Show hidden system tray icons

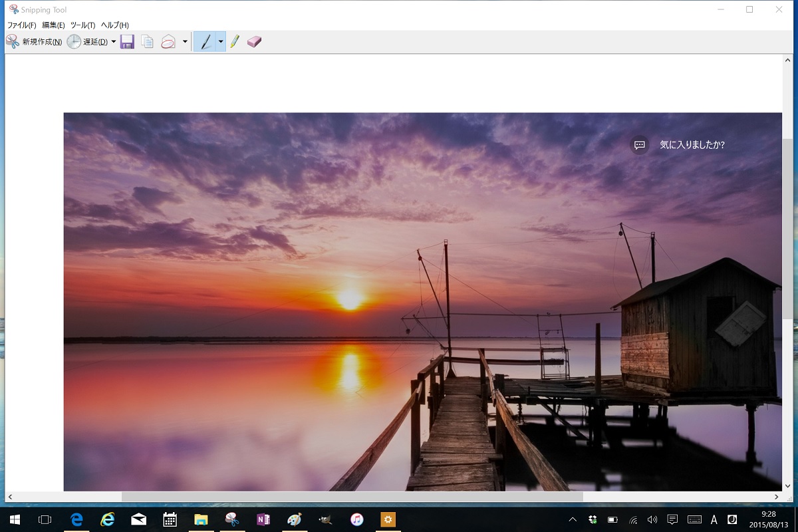[573, 519]
